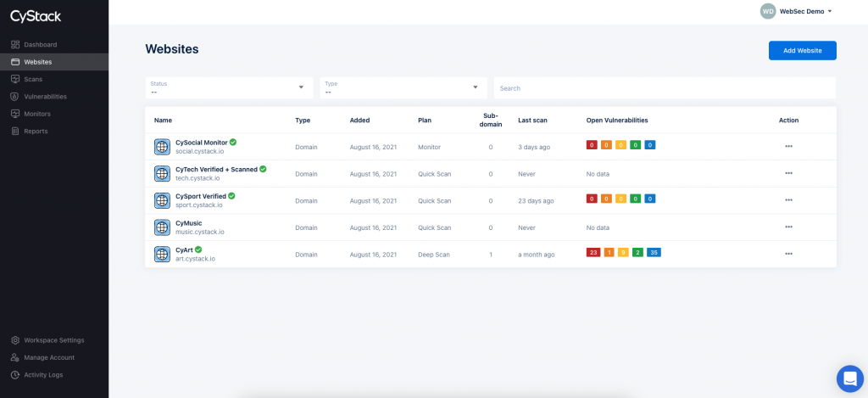The width and height of the screenshot is (868, 398).
Task: Click the globe icon for CySocial Monitor
Action: click(x=162, y=146)
